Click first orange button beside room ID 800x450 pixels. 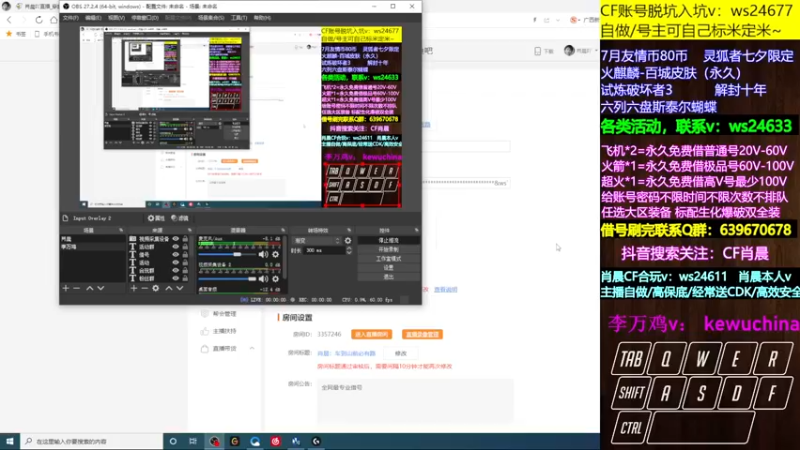pyautogui.click(x=371, y=334)
